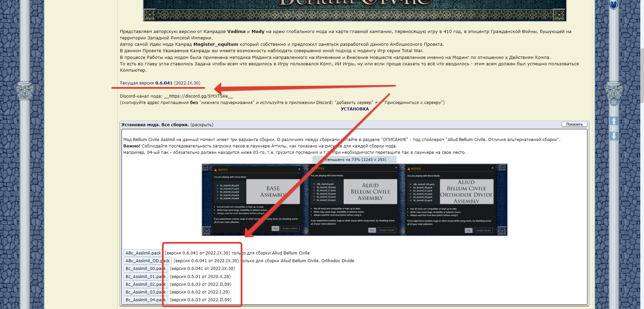Viewport: 644px width, 309px height.
Task: Click the author name Mady
Action: (258, 32)
